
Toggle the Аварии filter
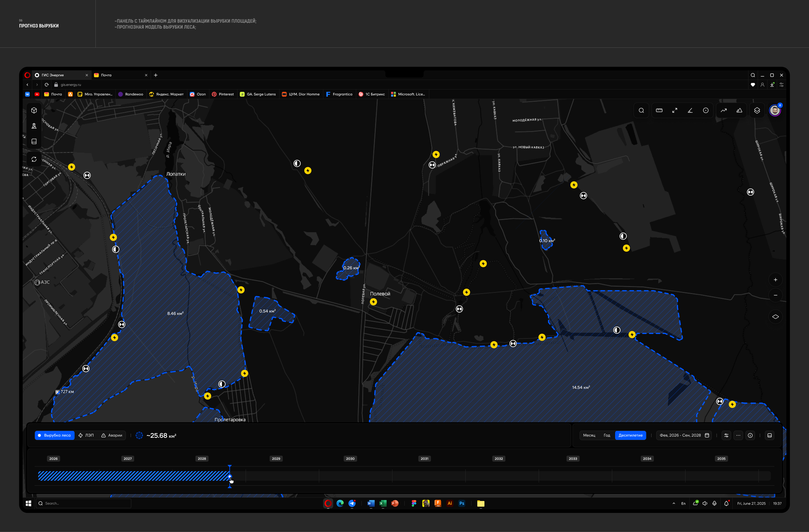click(112, 435)
